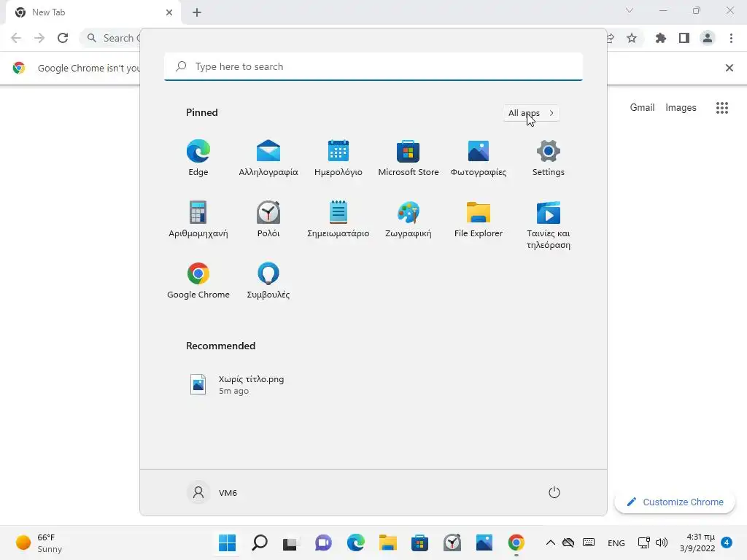Click the Customize Chrome button
This screenshot has height=560, width=747.
click(675, 502)
